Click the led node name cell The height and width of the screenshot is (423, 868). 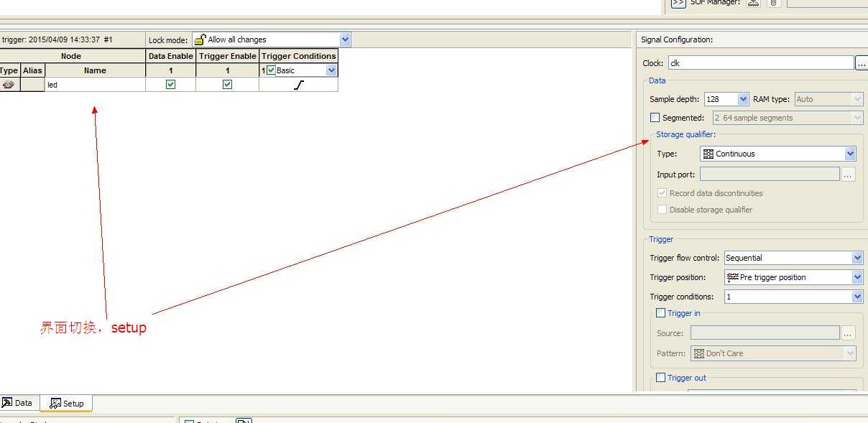(95, 85)
